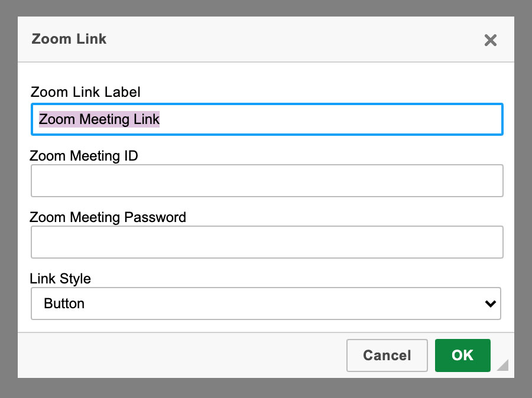Click empty space after the highlighted label text
This screenshot has height=398, width=532.
tap(331, 119)
